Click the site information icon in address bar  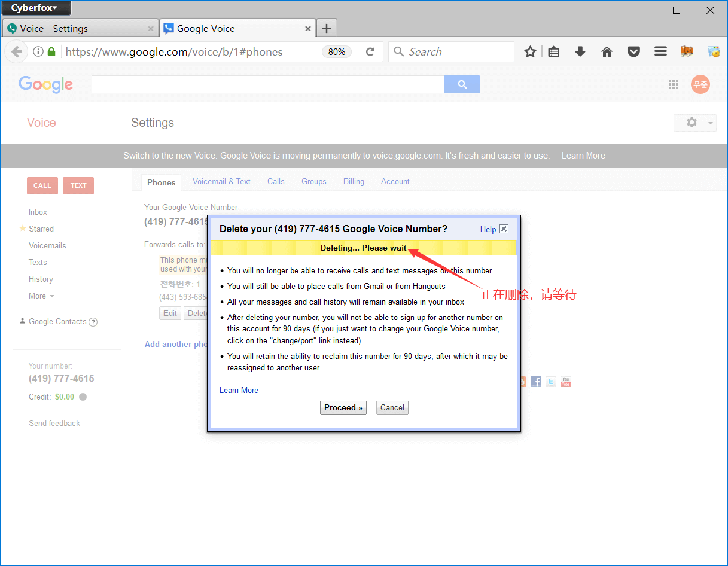38,52
